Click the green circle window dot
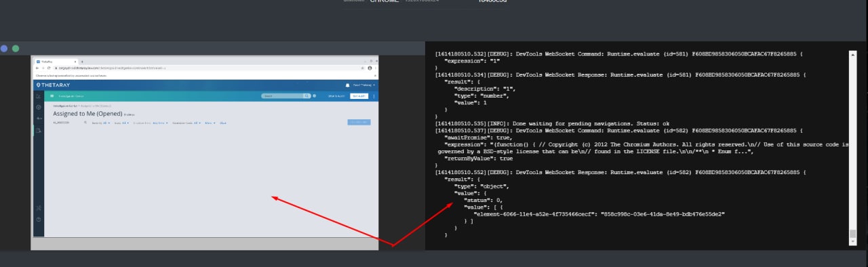868x267 pixels. (16, 49)
